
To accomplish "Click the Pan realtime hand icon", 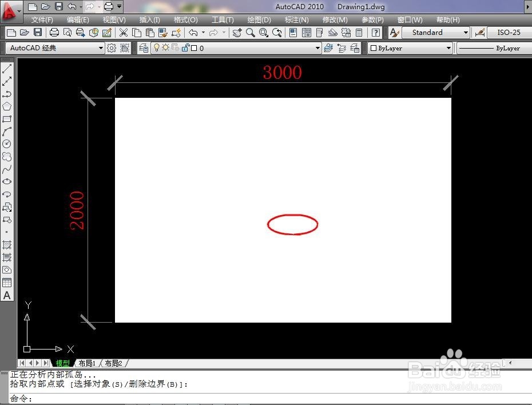I will (237, 33).
